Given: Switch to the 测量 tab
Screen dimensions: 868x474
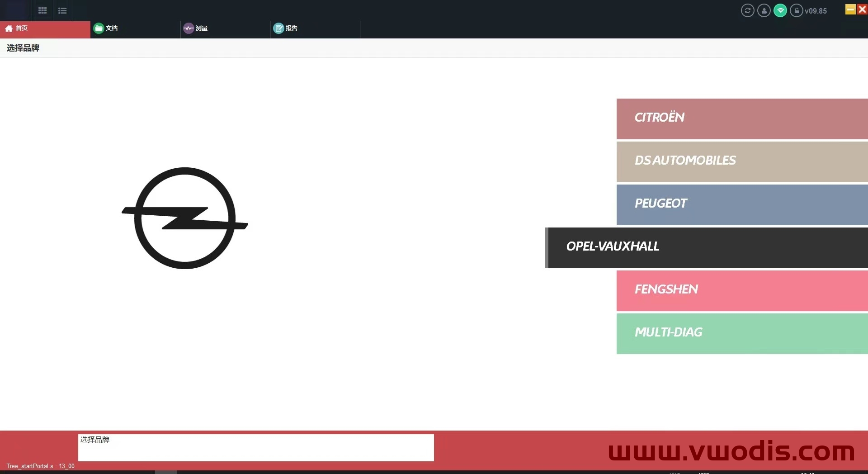Looking at the screenshot, I should pyautogui.click(x=225, y=29).
